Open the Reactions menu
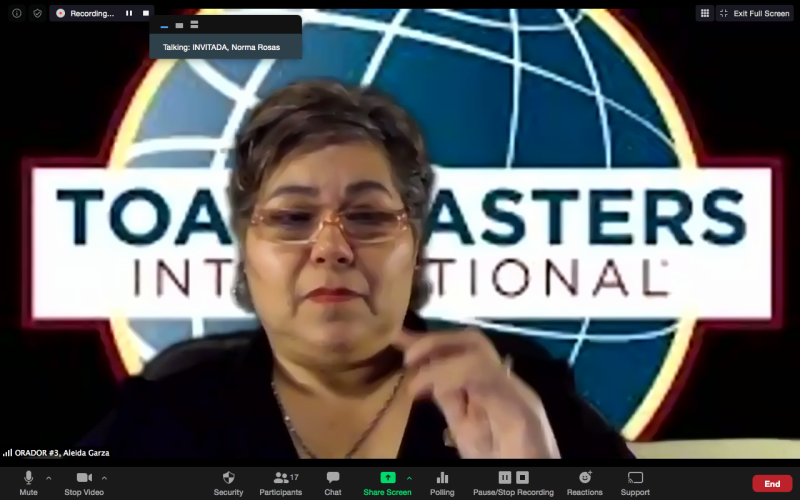The height and width of the screenshot is (500, 800). pos(585,484)
